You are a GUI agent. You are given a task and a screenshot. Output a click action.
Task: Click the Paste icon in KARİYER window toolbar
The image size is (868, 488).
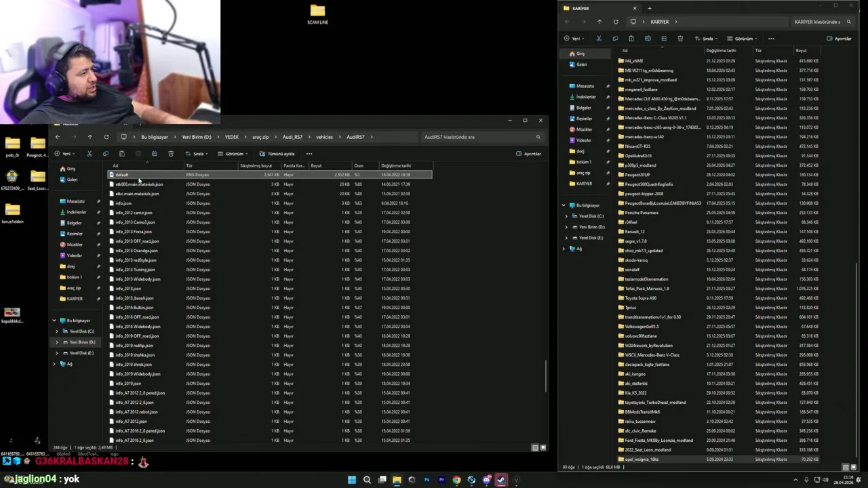(631, 39)
